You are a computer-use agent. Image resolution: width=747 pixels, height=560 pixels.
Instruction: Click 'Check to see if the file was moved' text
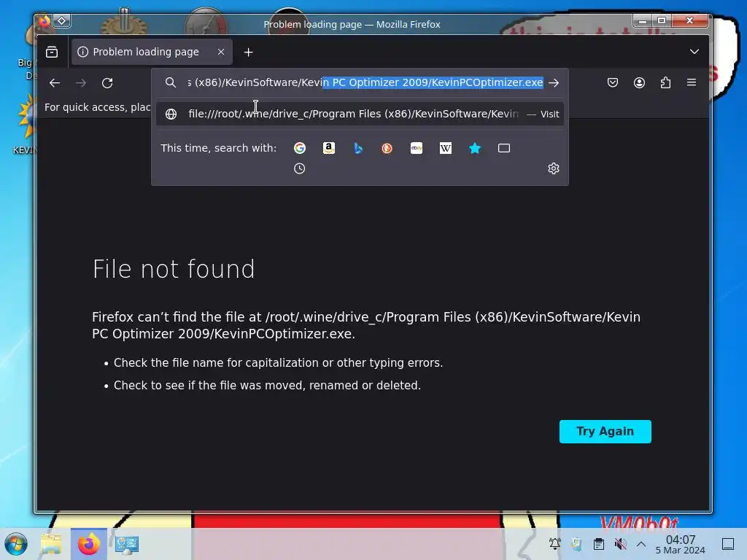267,385
